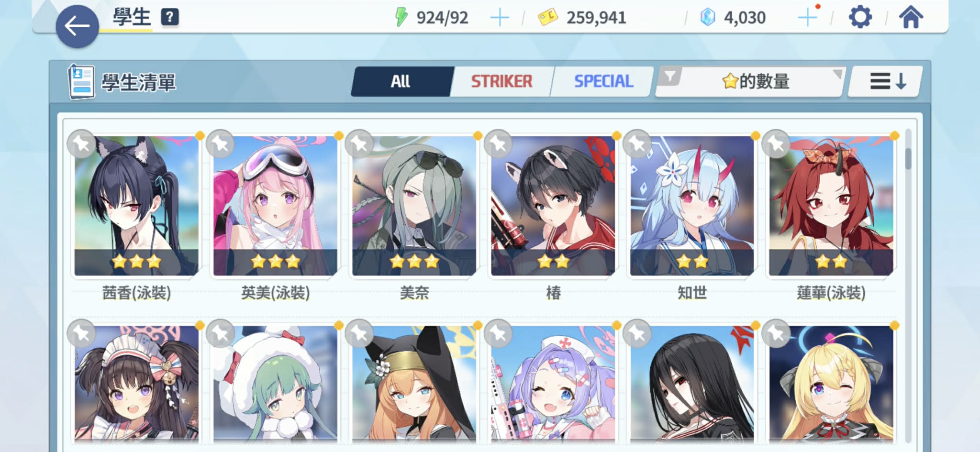Image resolution: width=980 pixels, height=452 pixels.
Task: Open the help question mark icon
Action: (169, 17)
